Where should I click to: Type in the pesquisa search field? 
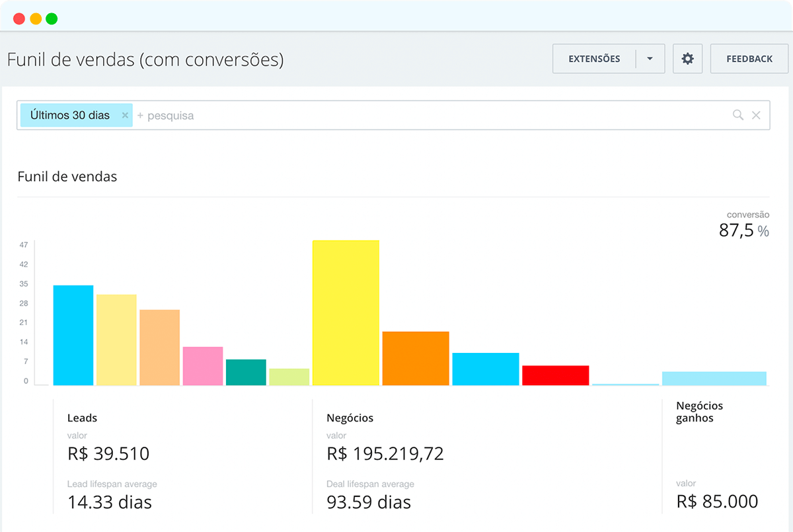click(397, 115)
